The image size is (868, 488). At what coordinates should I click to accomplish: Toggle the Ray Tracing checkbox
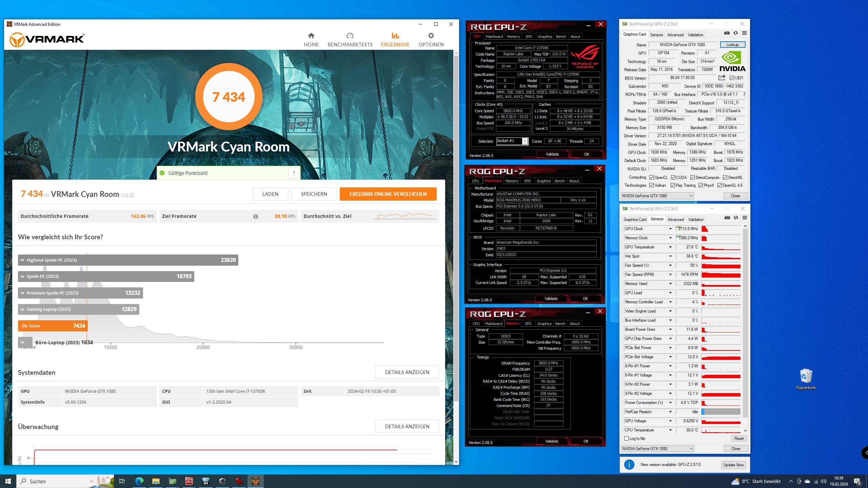coord(673,185)
